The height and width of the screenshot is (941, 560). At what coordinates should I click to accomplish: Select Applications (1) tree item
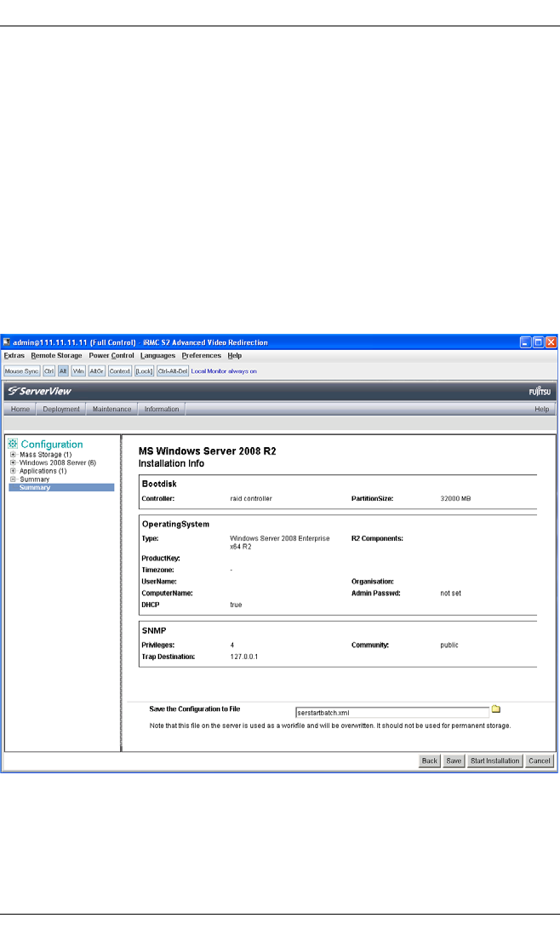(43, 471)
